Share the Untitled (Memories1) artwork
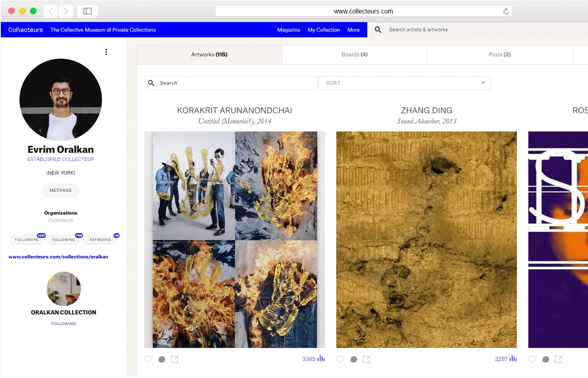The width and height of the screenshot is (588, 378). click(x=175, y=359)
